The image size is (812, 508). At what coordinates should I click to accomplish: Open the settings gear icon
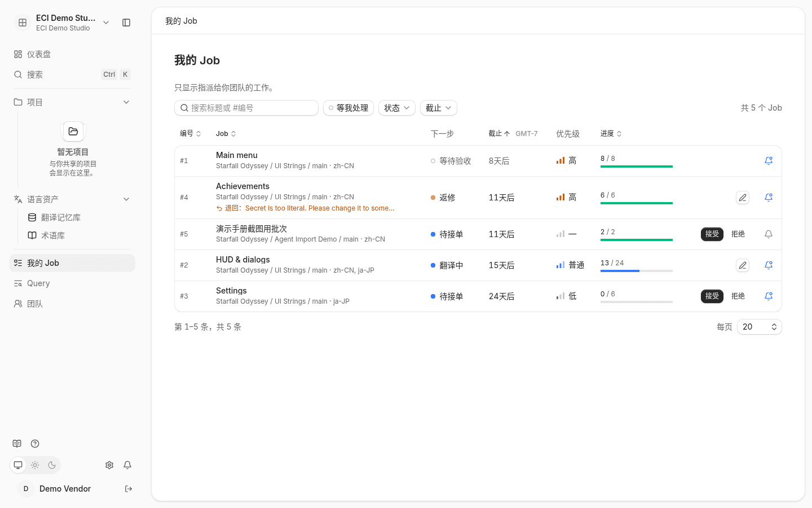pos(109,465)
